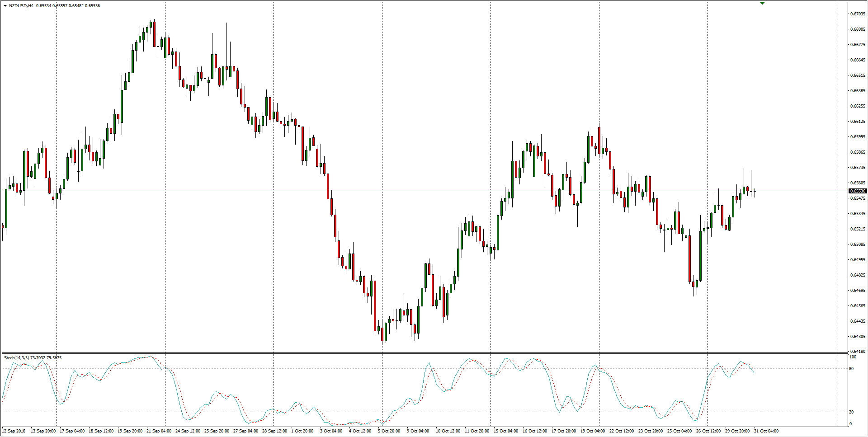Click the 31 Oct 04:00 time label

point(766,431)
